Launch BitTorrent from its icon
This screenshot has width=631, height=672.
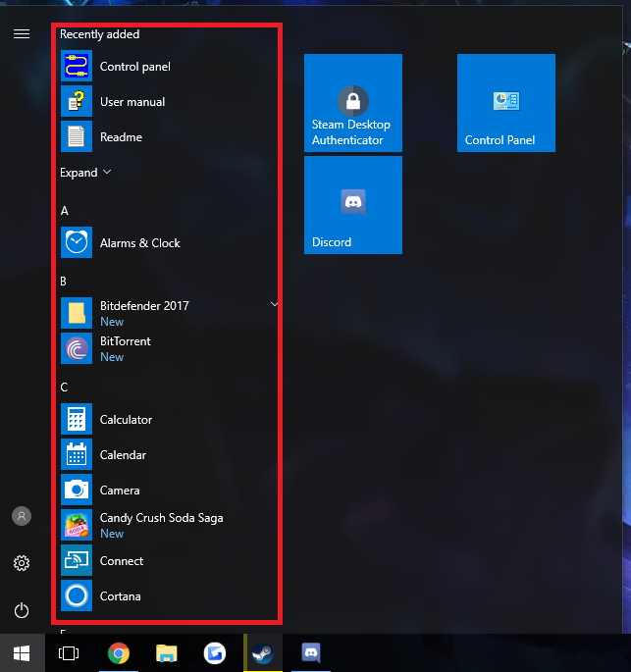click(x=77, y=348)
